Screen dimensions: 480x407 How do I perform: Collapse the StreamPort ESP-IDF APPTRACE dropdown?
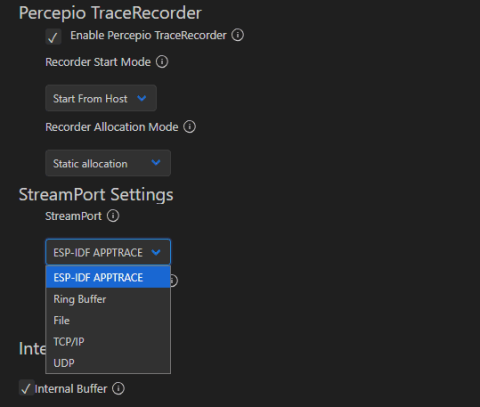[x=108, y=252]
